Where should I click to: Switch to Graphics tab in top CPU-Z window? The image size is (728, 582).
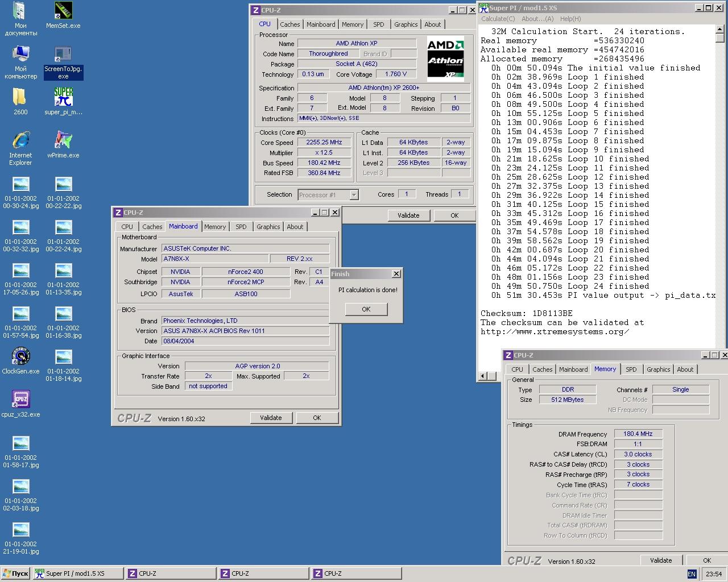[x=406, y=24]
